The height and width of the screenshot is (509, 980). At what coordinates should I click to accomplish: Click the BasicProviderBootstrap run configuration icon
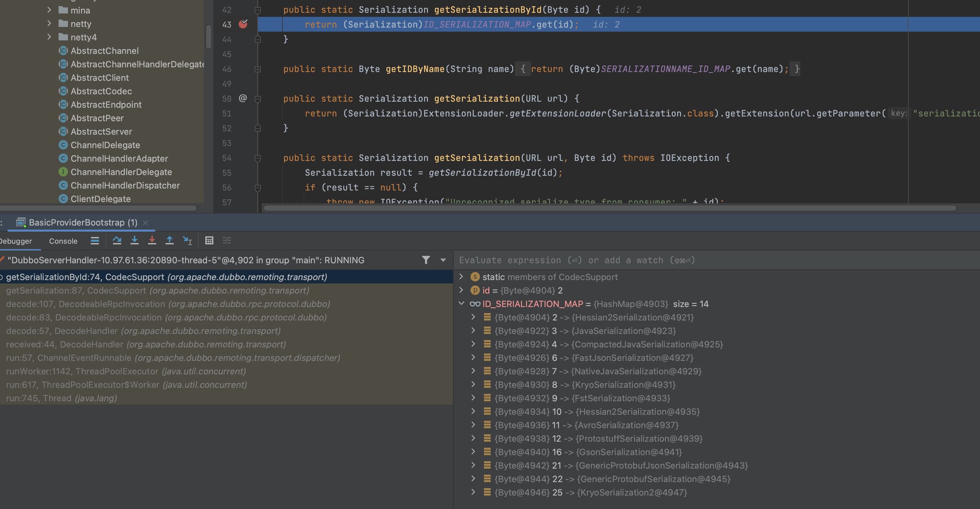[x=21, y=222]
